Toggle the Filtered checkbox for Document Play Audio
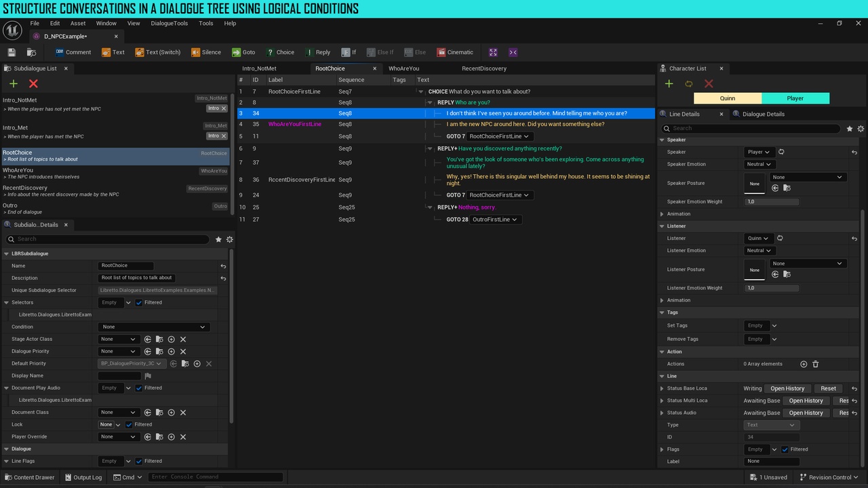 [x=139, y=388]
